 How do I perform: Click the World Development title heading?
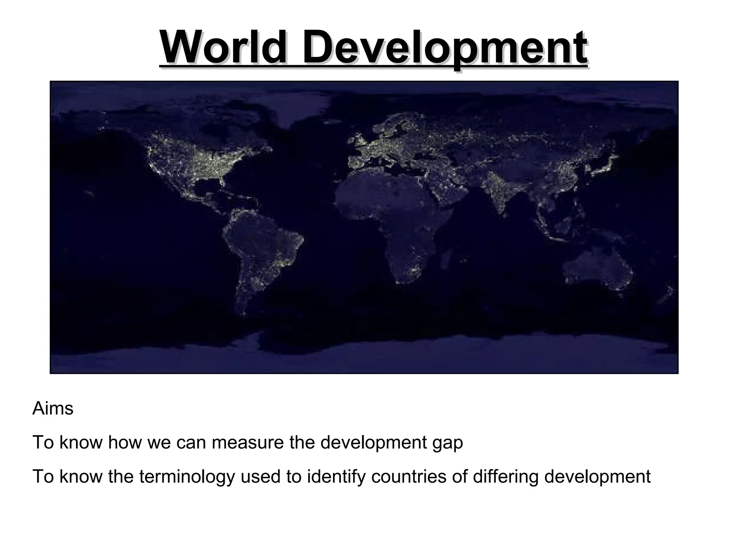click(x=373, y=48)
